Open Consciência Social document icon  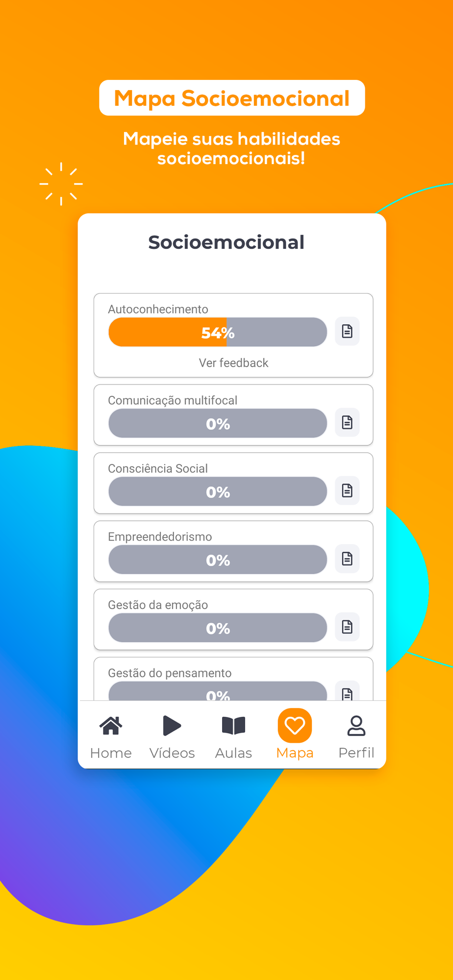click(347, 490)
